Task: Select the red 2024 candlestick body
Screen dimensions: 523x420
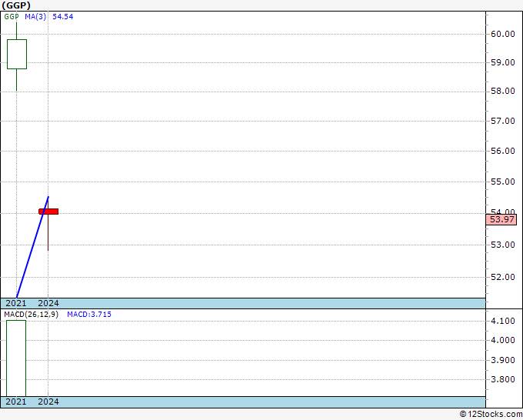Action: (48, 212)
